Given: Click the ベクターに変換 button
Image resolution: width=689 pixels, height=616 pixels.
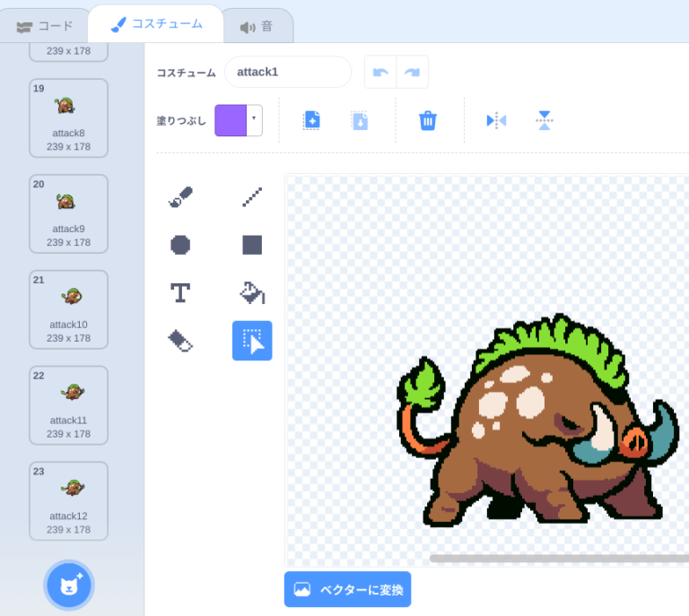Looking at the screenshot, I should (x=347, y=589).
